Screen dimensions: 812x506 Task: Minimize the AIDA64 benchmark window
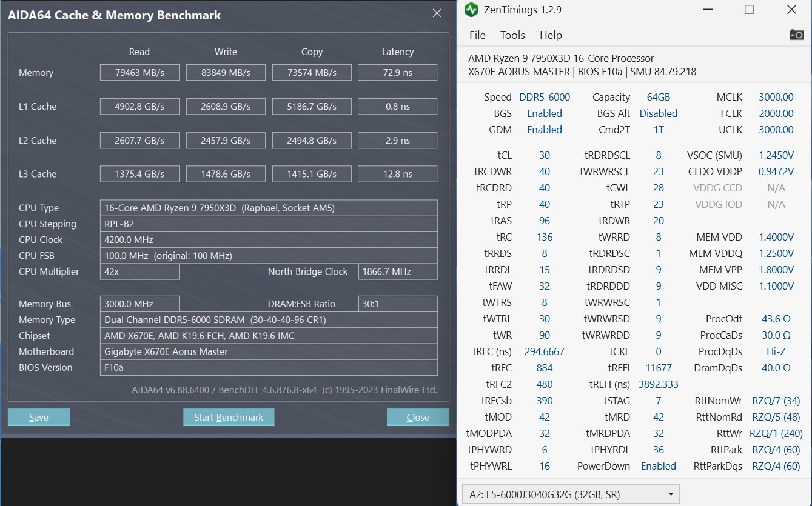pos(398,13)
